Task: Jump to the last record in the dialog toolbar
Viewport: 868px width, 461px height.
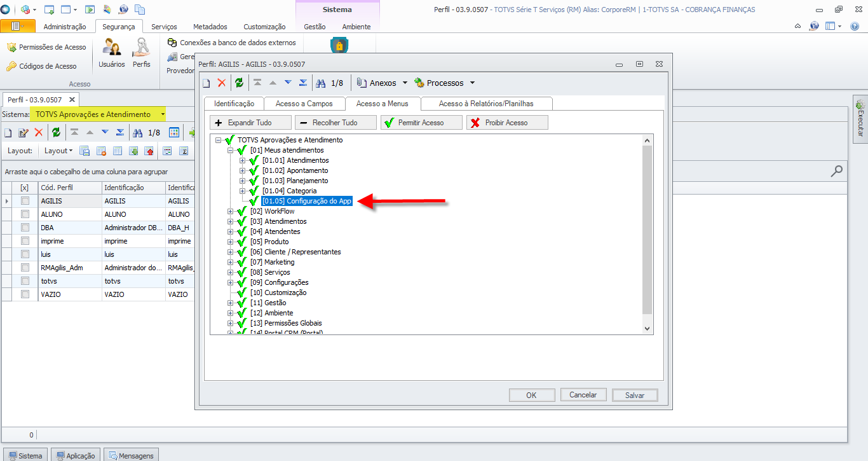Action: coord(303,83)
